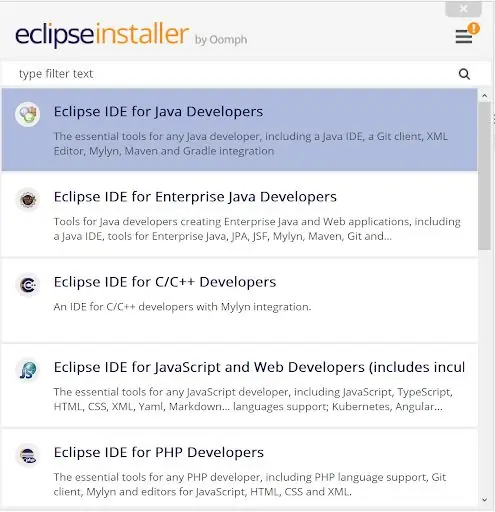495x512 pixels.
Task: Click the scrollbar down arrow
Action: click(x=484, y=500)
